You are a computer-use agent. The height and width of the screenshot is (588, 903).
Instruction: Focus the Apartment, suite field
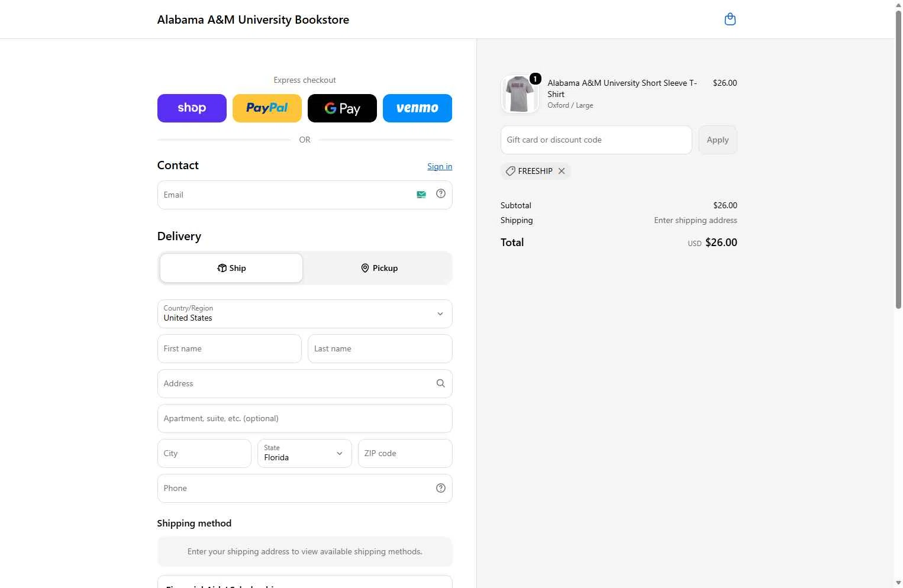point(305,418)
